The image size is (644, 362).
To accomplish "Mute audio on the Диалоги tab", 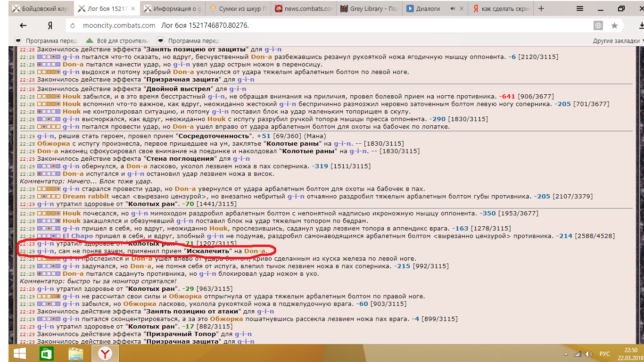I will coord(453,8).
